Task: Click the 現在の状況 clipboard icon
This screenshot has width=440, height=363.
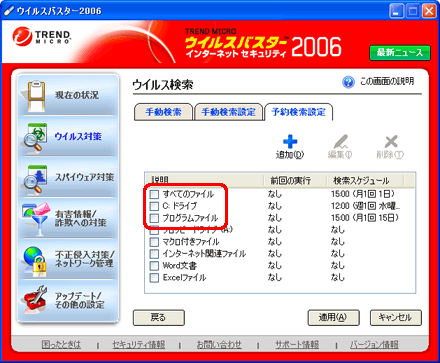Action: coord(36,96)
